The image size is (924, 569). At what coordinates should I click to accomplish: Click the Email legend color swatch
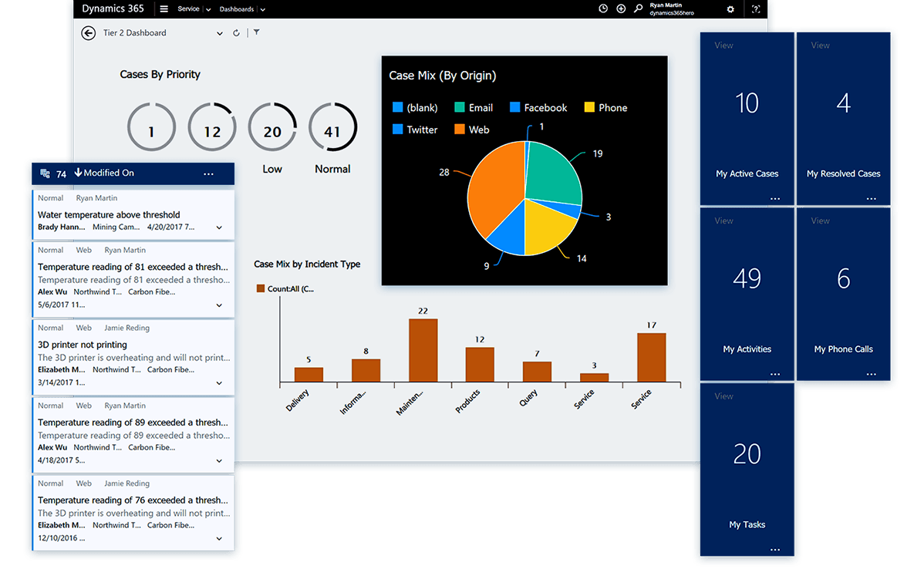[x=460, y=107]
